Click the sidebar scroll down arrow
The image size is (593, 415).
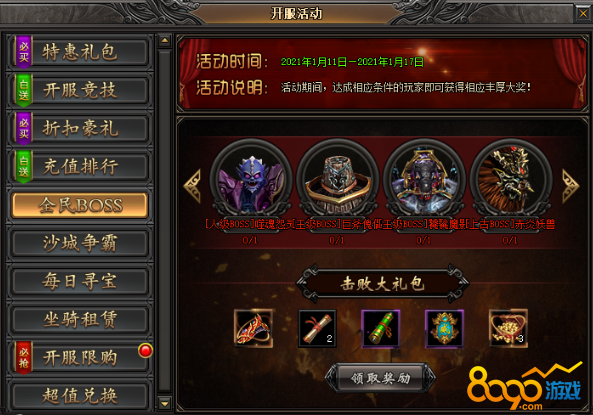pyautogui.click(x=165, y=404)
